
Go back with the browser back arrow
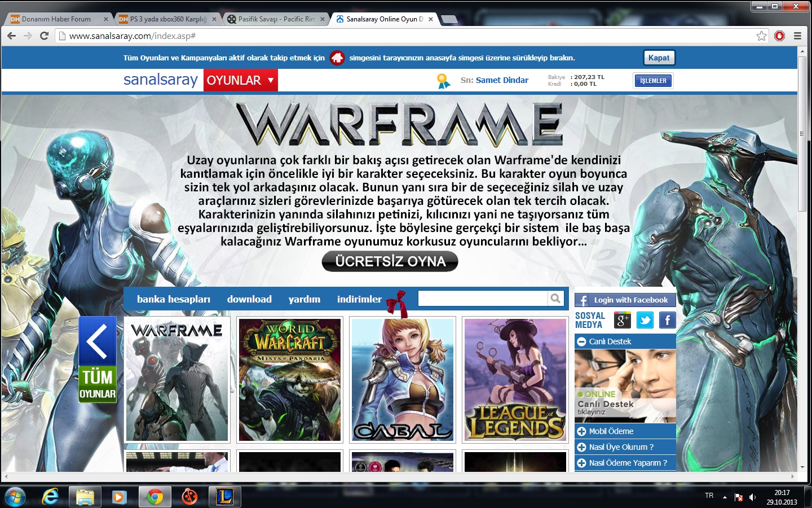pyautogui.click(x=11, y=36)
